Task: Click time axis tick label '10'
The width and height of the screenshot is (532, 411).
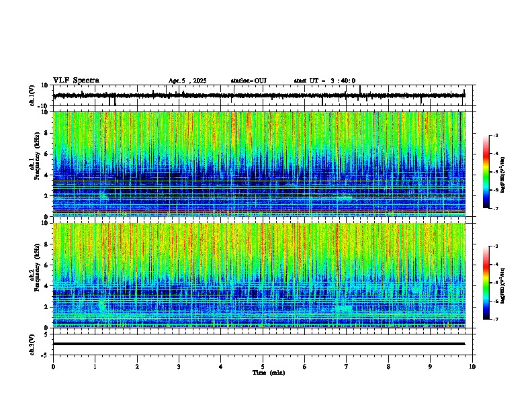Action: (x=472, y=367)
